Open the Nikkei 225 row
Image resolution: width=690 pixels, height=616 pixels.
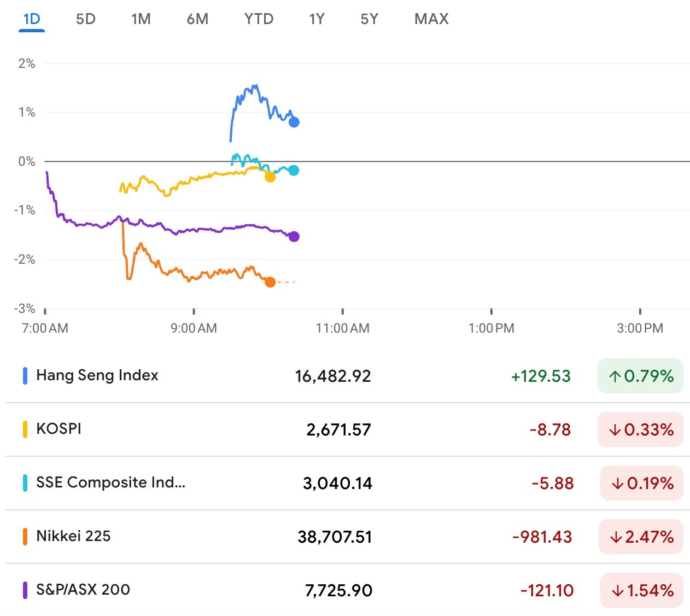tap(348, 537)
